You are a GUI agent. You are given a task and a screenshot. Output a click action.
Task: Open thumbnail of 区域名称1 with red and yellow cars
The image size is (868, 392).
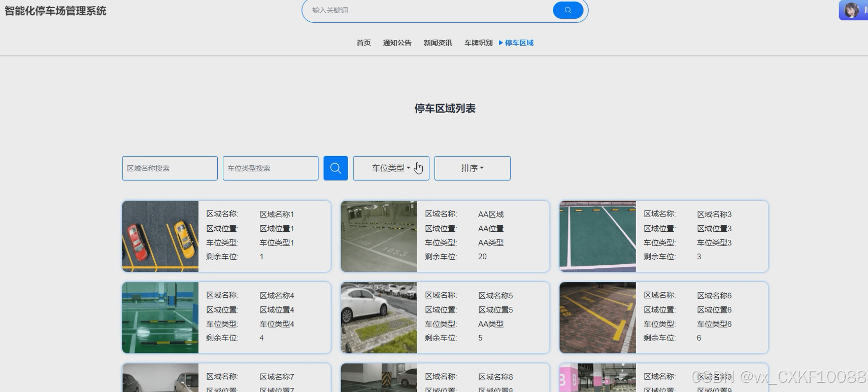tap(160, 236)
